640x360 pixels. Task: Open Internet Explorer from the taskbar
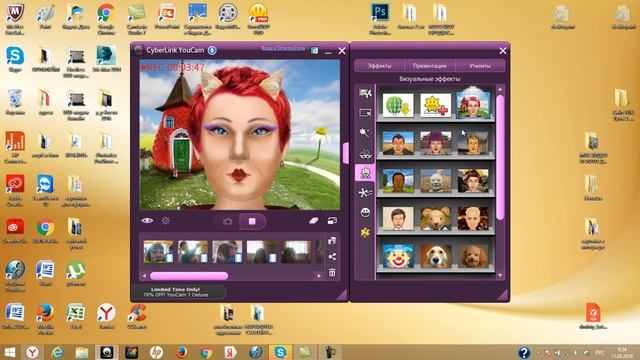click(x=57, y=352)
